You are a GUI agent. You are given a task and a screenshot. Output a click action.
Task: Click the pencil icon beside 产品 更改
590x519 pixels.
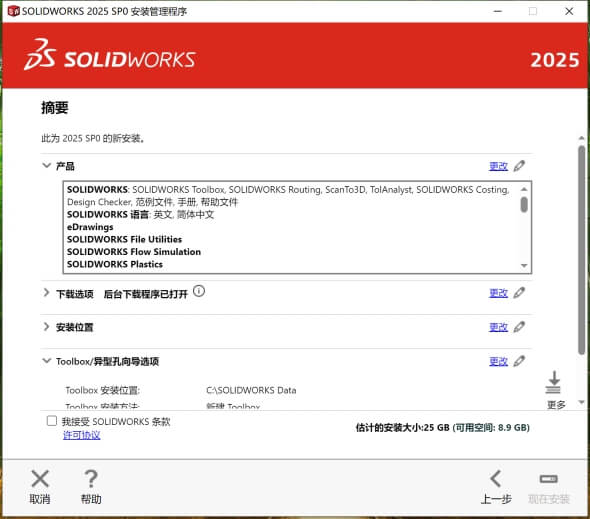(519, 166)
